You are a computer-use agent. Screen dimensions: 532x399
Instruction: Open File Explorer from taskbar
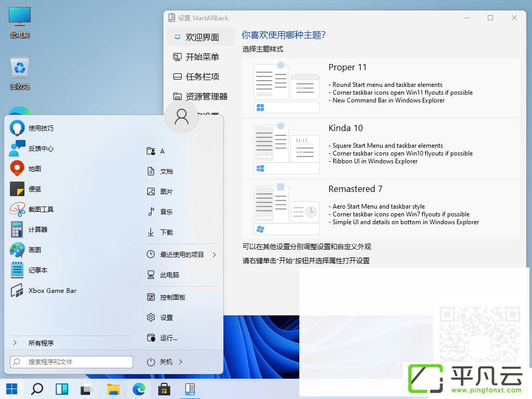coord(113,389)
